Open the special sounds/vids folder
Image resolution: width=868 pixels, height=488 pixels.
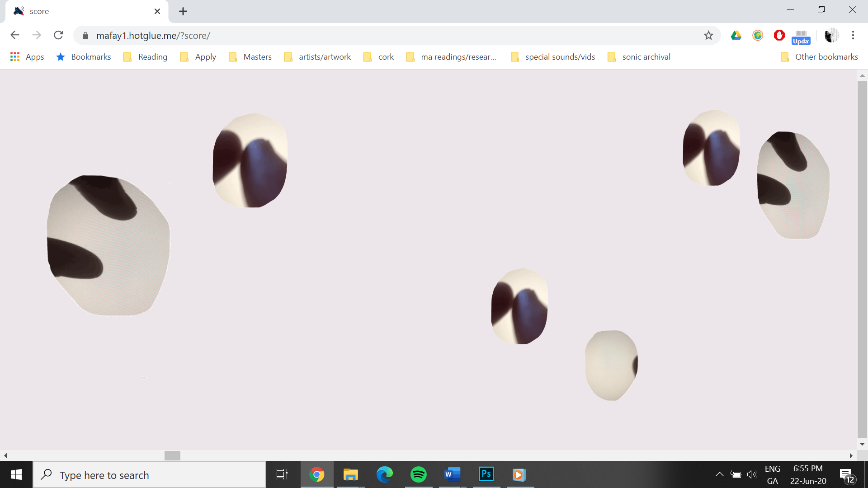tap(553, 57)
